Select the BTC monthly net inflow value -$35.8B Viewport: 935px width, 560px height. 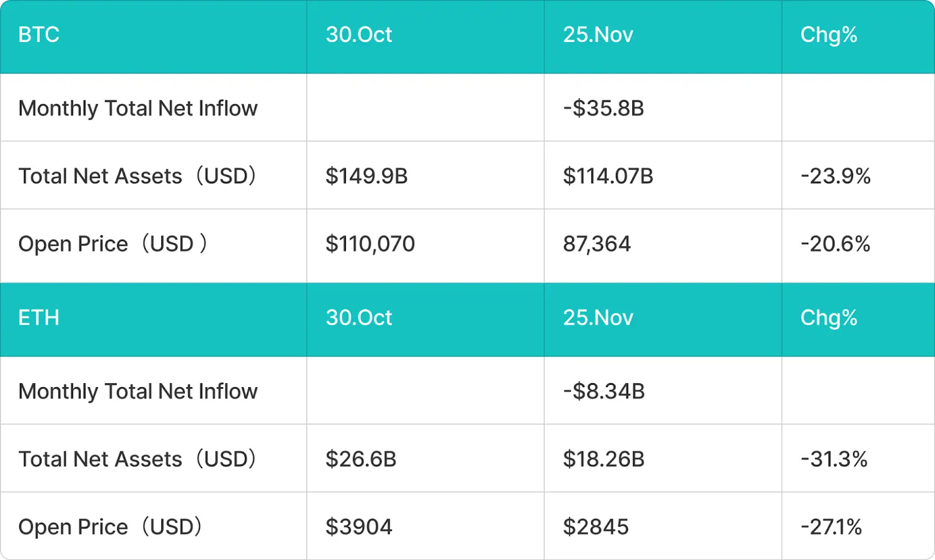(x=603, y=109)
